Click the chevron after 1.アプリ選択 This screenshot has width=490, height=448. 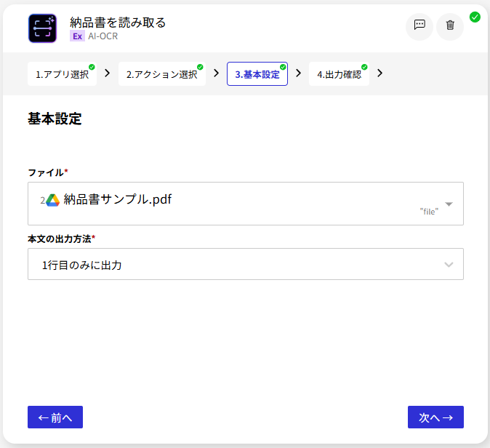tap(107, 73)
